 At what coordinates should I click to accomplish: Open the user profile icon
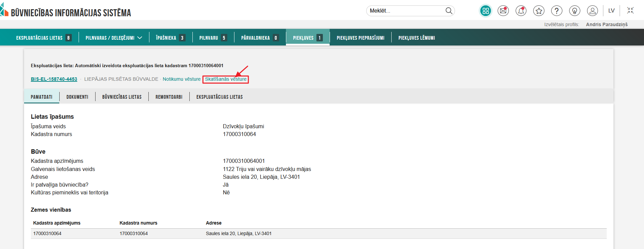tap(593, 11)
